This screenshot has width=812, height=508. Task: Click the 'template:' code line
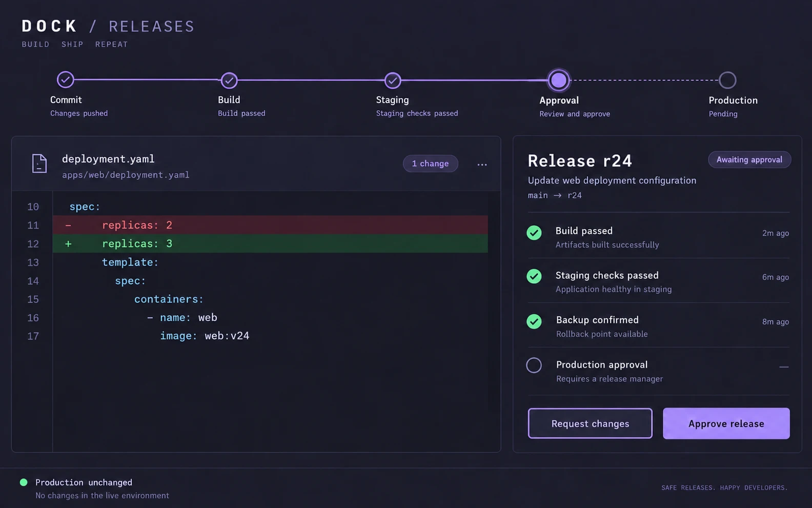point(130,262)
